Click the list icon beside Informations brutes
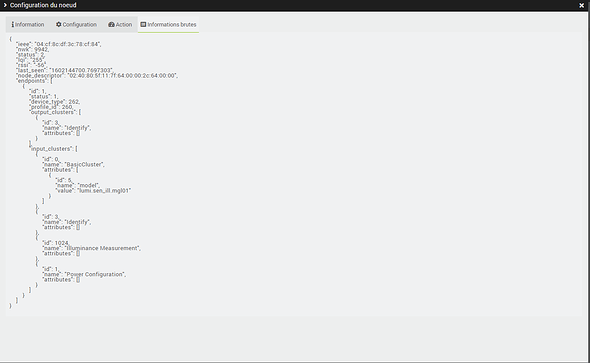 143,24
